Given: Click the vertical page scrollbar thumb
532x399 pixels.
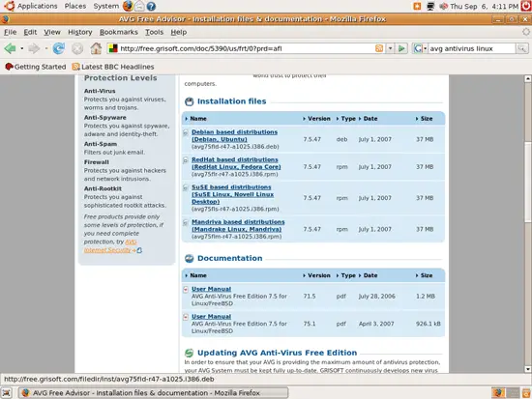Looking at the screenshot, I should [x=527, y=182].
